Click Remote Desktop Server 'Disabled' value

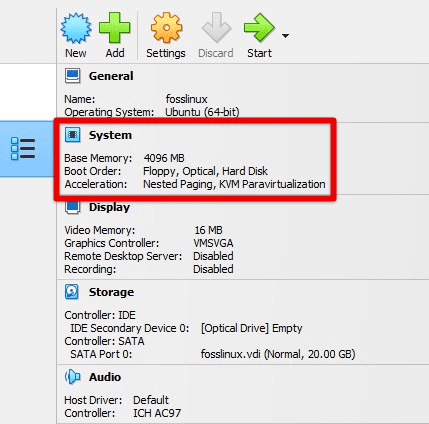213,256
